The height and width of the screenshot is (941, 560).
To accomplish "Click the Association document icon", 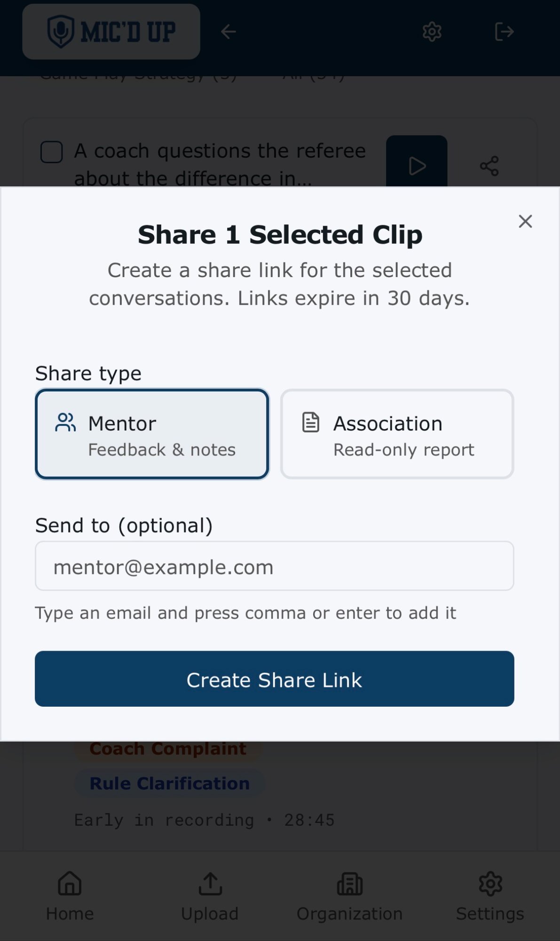I will [x=311, y=423].
